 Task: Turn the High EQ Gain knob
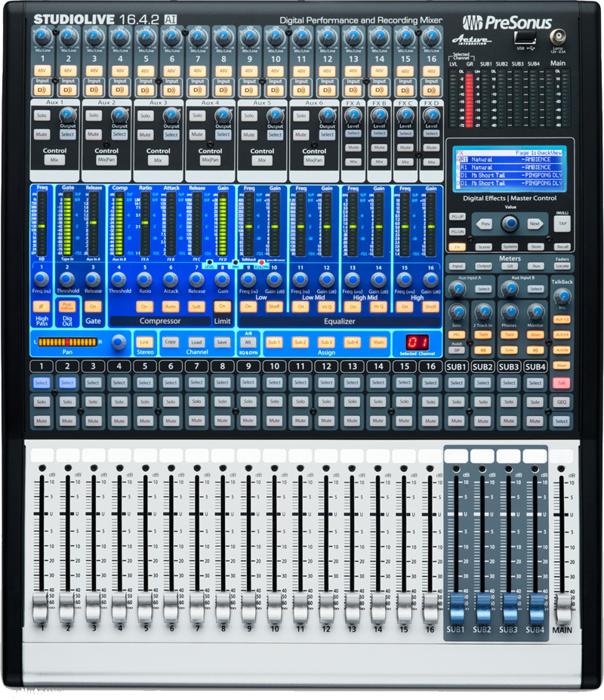tap(430, 279)
